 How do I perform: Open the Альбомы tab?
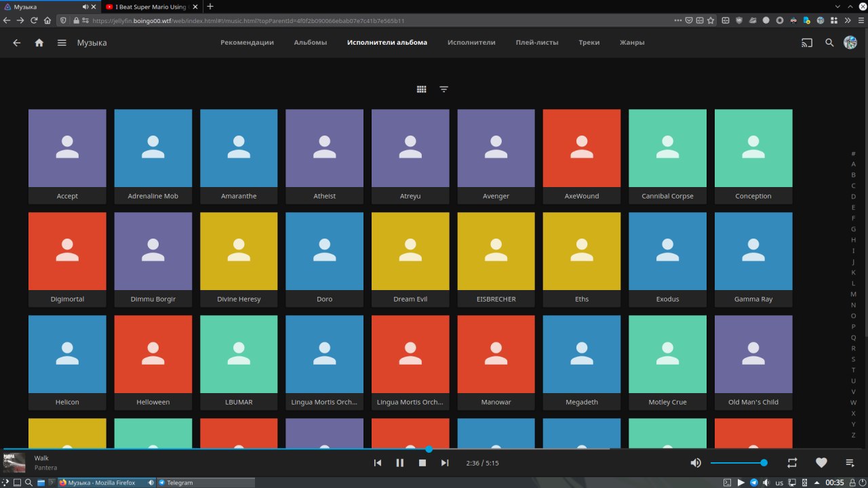point(311,43)
